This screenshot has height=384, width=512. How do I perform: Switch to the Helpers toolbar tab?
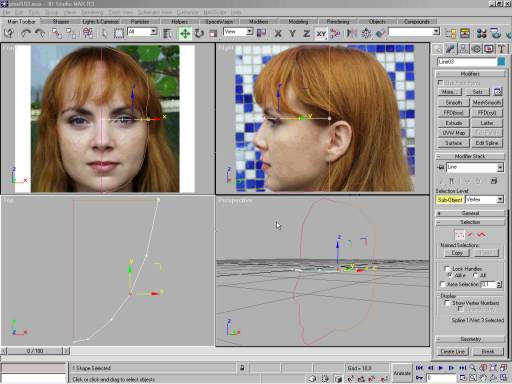coord(180,22)
